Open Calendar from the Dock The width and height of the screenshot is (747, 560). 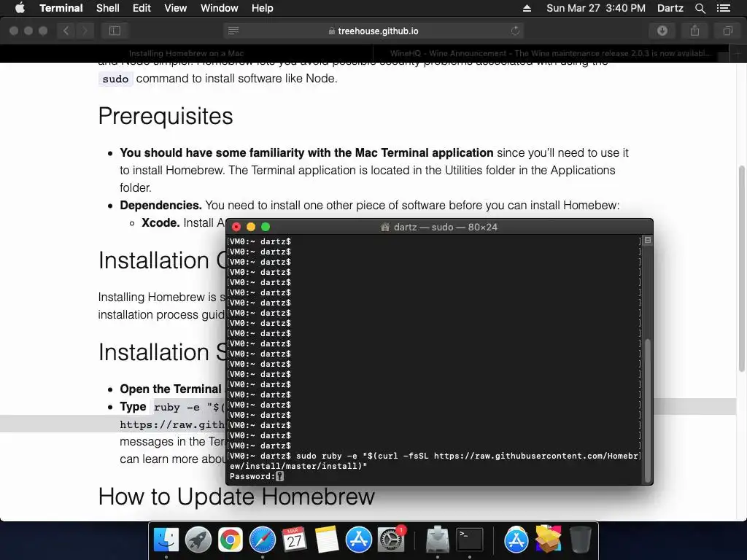pyautogui.click(x=295, y=540)
